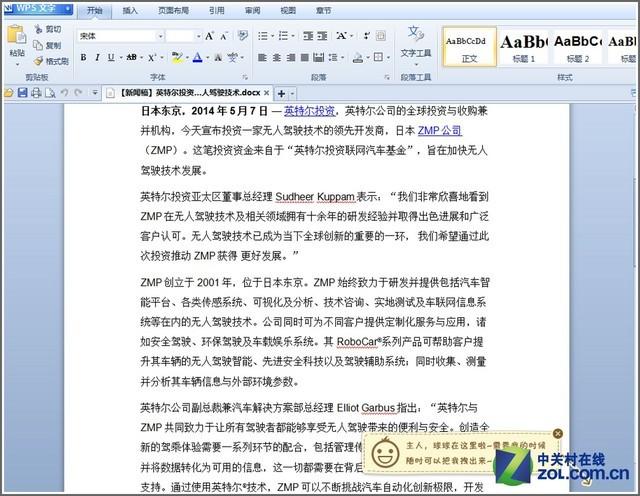Switch to the 视图 (View) ribbon tab
Screen dimensions: 640x496
pyautogui.click(x=288, y=11)
